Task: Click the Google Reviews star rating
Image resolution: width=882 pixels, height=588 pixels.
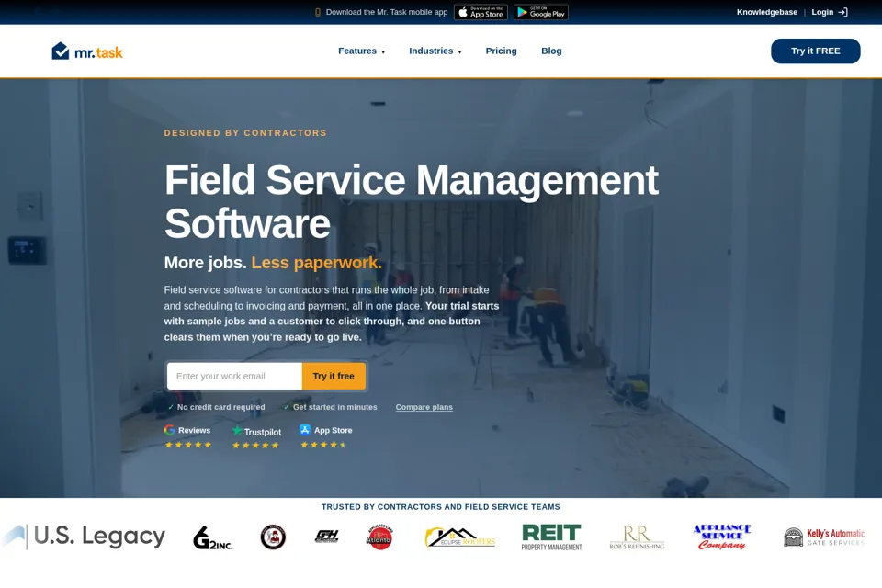Action: [187, 445]
